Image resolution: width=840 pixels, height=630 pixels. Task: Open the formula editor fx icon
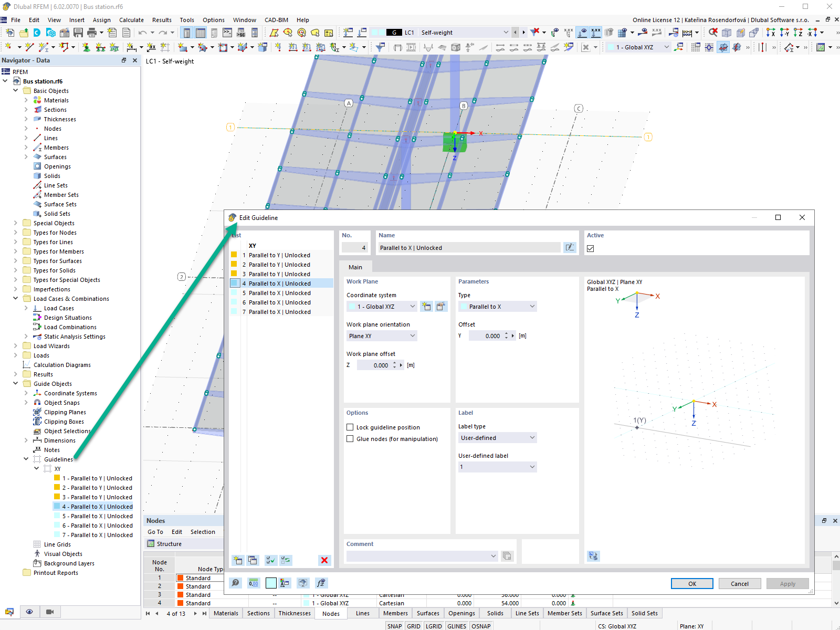322,583
